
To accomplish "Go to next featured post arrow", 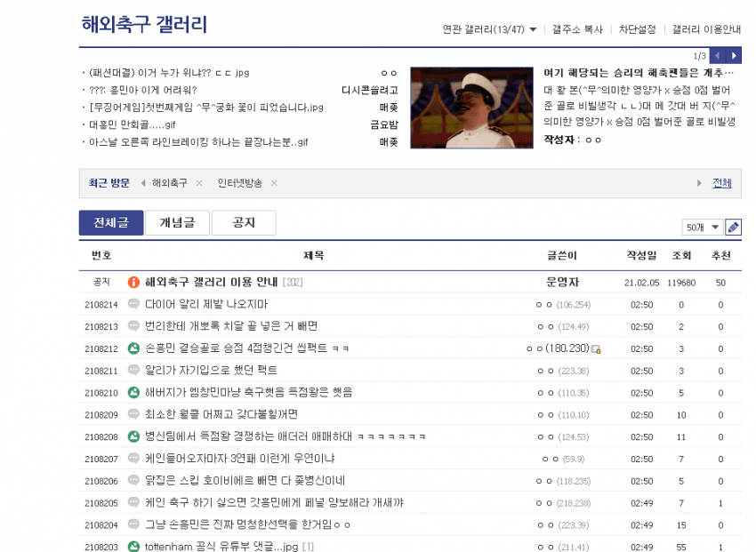I will click(734, 56).
